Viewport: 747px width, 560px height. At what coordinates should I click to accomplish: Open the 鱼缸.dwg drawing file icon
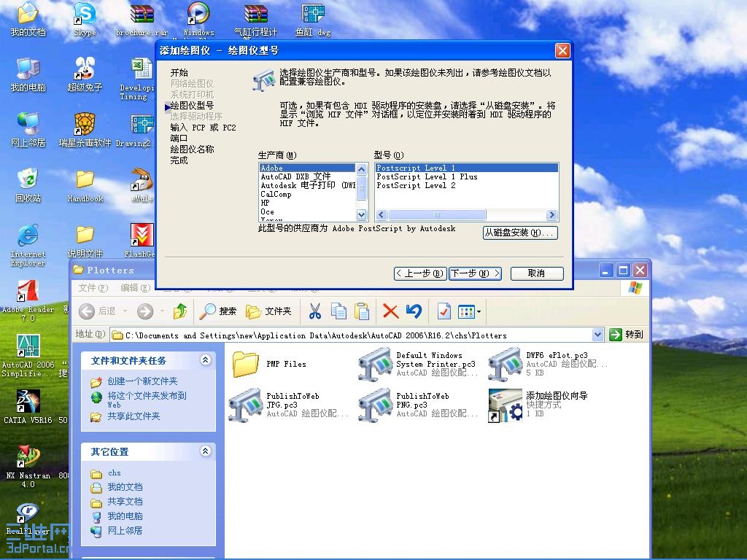click(x=312, y=20)
